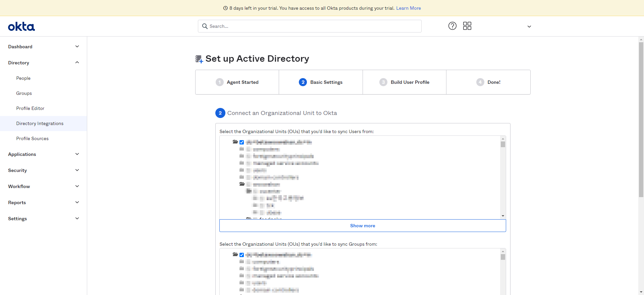The width and height of the screenshot is (644, 295).
Task: Open the user account dropdown chevron
Action: tap(529, 26)
